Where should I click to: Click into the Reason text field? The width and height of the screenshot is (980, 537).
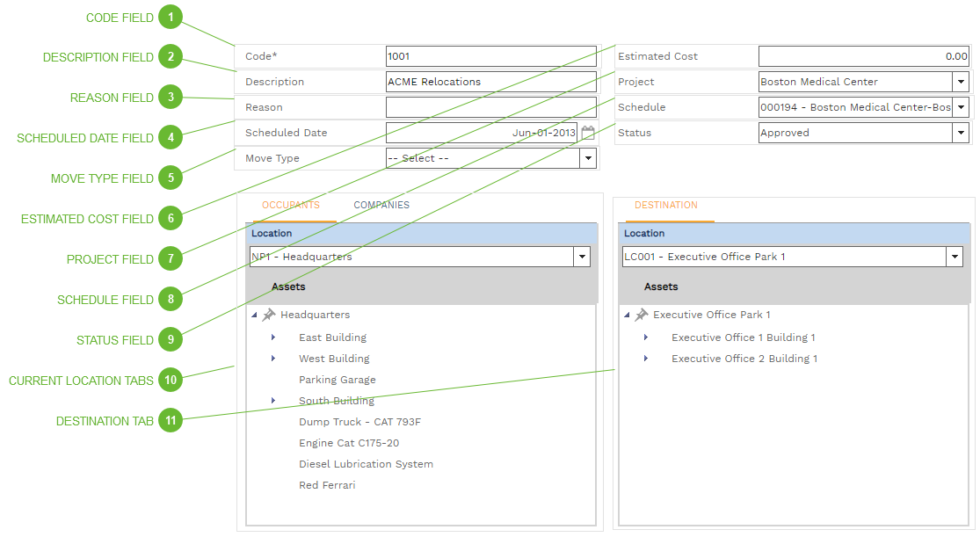(490, 107)
